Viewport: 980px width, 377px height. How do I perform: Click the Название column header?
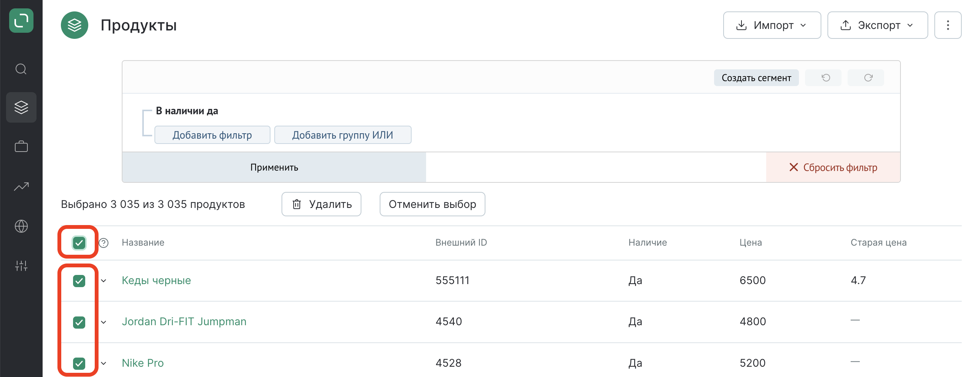point(143,243)
